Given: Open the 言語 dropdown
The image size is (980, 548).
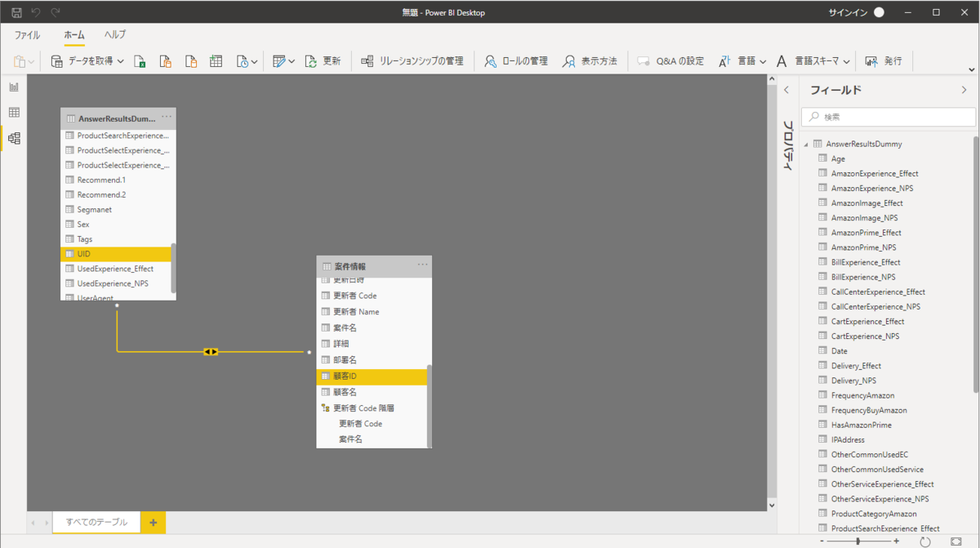Looking at the screenshot, I should pos(742,61).
